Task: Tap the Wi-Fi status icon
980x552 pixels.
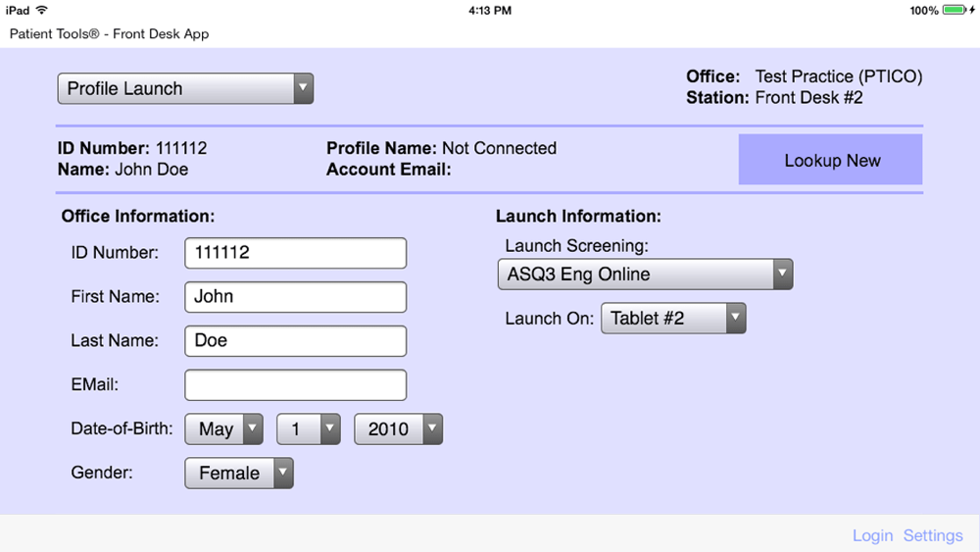Action: (x=42, y=10)
